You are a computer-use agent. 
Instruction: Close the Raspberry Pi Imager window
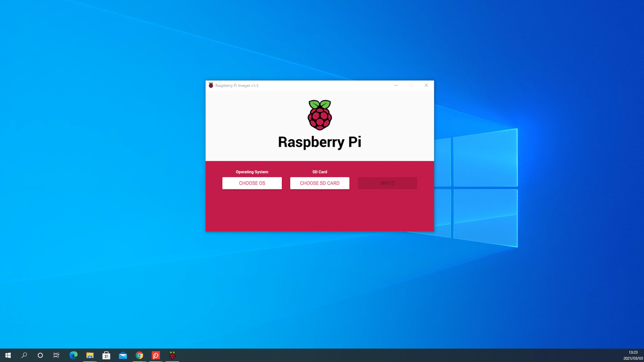pyautogui.click(x=426, y=85)
